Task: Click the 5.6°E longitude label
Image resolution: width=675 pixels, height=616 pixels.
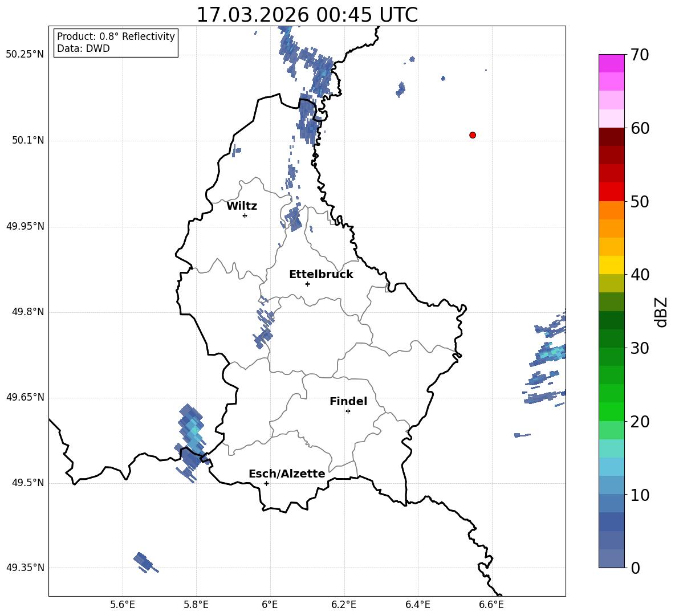Action: pos(123,605)
